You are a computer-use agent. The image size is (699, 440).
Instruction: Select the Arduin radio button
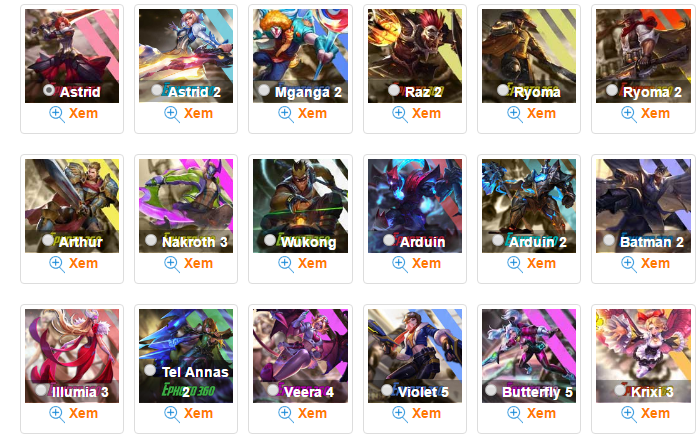click(389, 240)
